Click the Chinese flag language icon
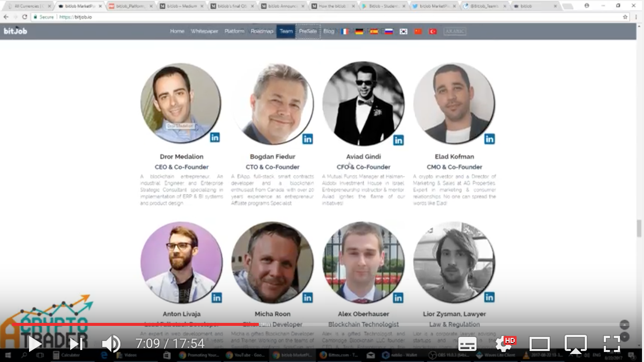The image size is (644, 362). click(418, 31)
